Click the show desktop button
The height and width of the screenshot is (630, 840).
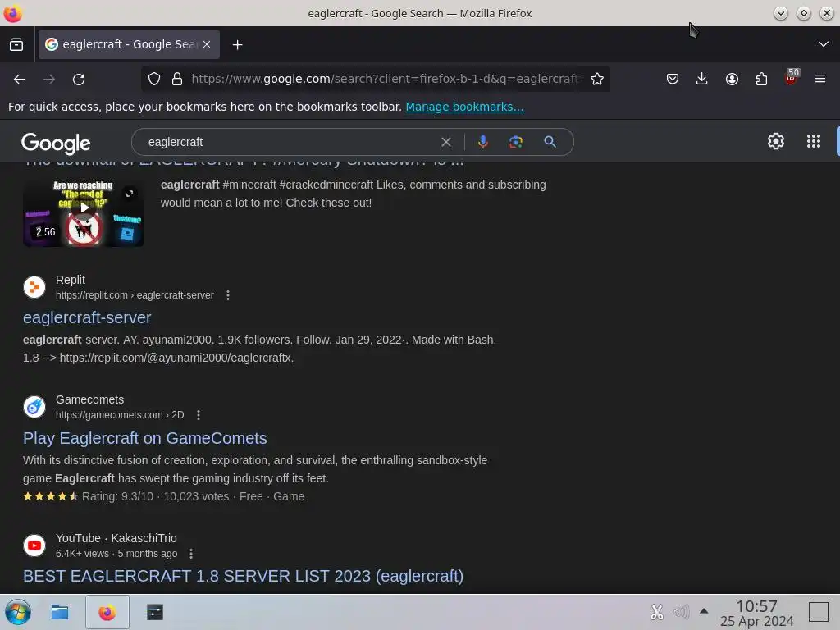pos(819,612)
